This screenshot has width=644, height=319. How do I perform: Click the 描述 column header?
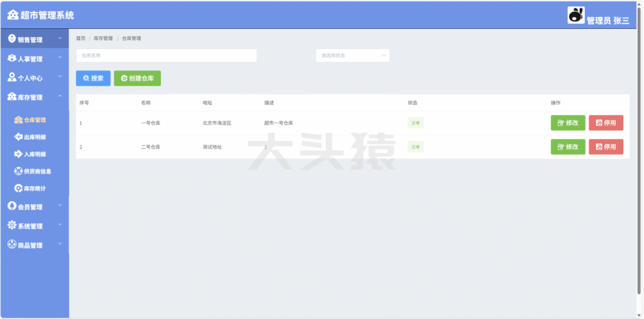click(269, 103)
